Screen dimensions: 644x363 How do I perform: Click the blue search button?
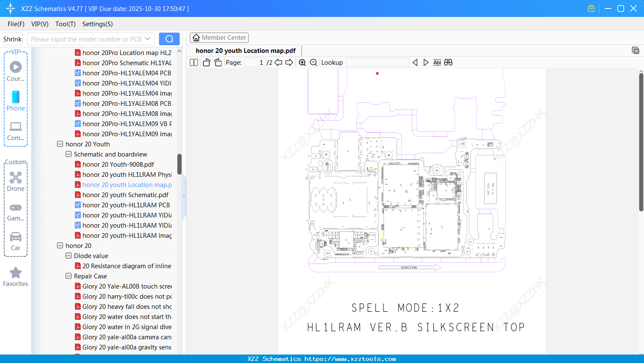[169, 39]
